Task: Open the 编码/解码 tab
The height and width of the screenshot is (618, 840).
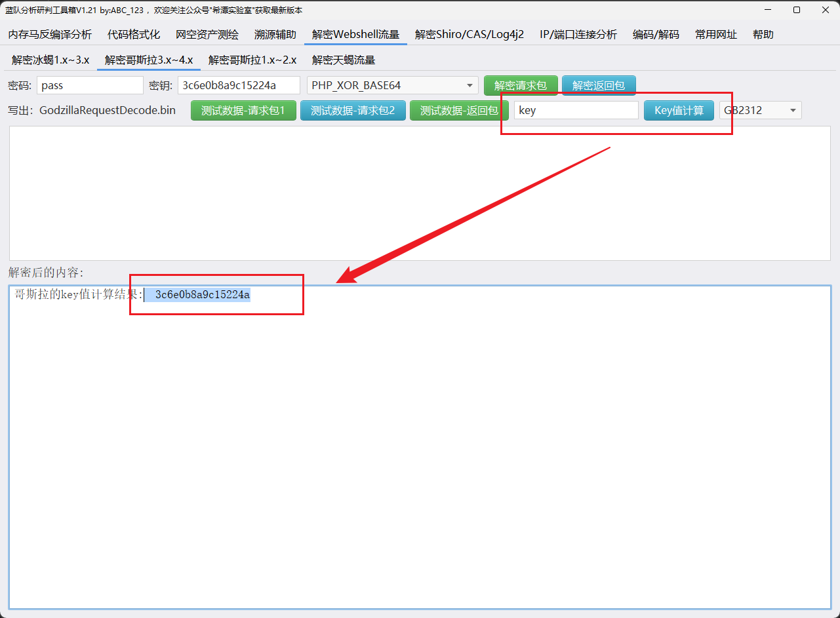Action: (x=656, y=35)
